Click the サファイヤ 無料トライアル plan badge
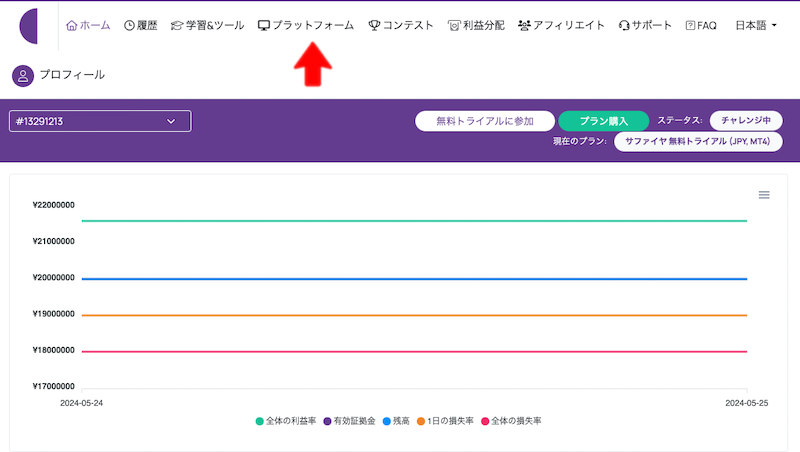Screen dimensions: 800x452 (x=698, y=141)
